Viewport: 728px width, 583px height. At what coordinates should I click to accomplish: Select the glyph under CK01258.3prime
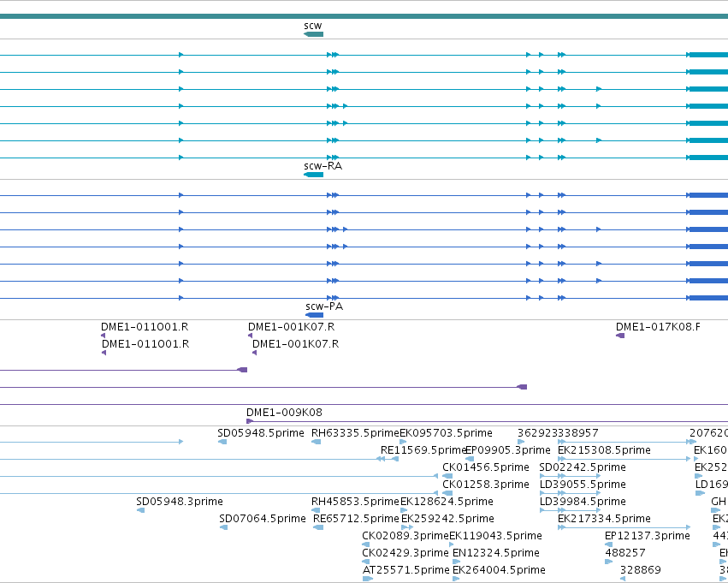tap(447, 493)
